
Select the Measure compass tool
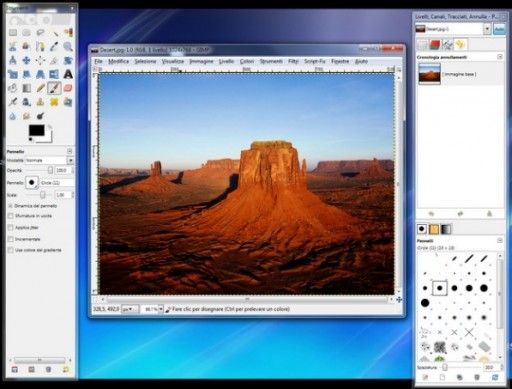13,60
